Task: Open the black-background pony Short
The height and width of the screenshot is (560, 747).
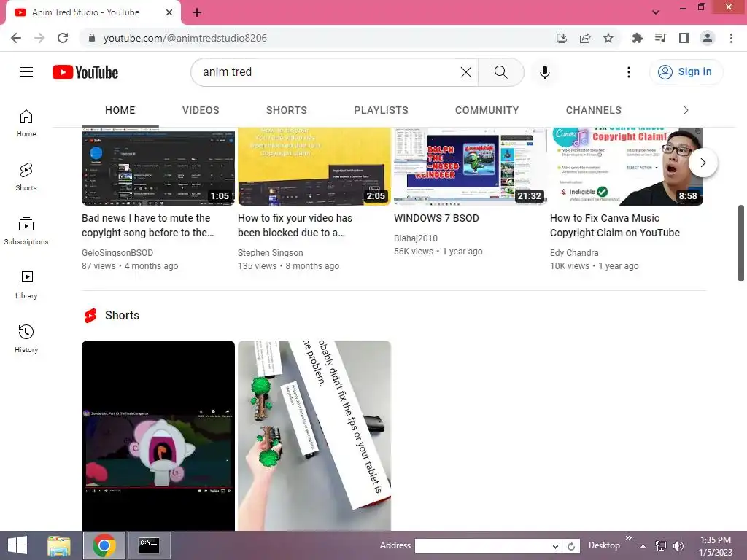Action: pos(158,436)
